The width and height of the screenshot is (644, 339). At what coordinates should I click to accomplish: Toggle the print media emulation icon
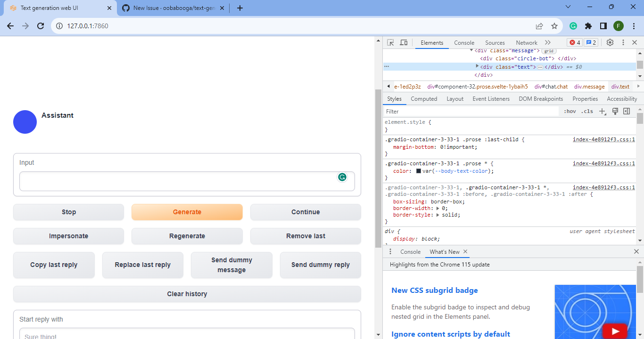click(615, 111)
